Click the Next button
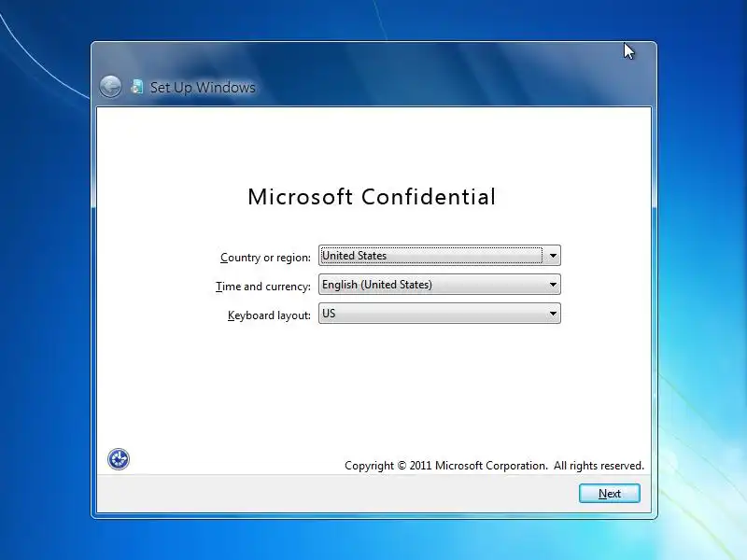Viewport: 747px width, 560px height. tap(610, 494)
